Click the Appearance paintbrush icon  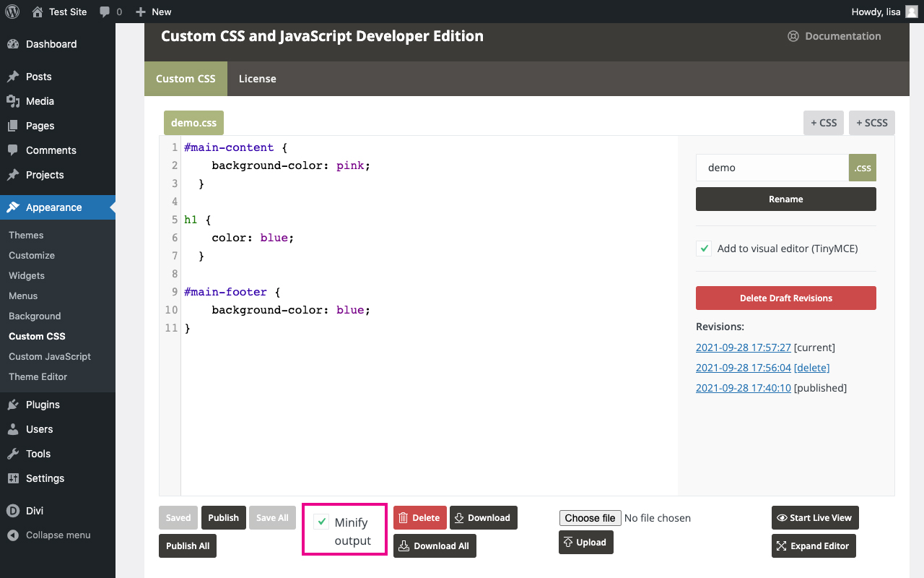pos(13,207)
